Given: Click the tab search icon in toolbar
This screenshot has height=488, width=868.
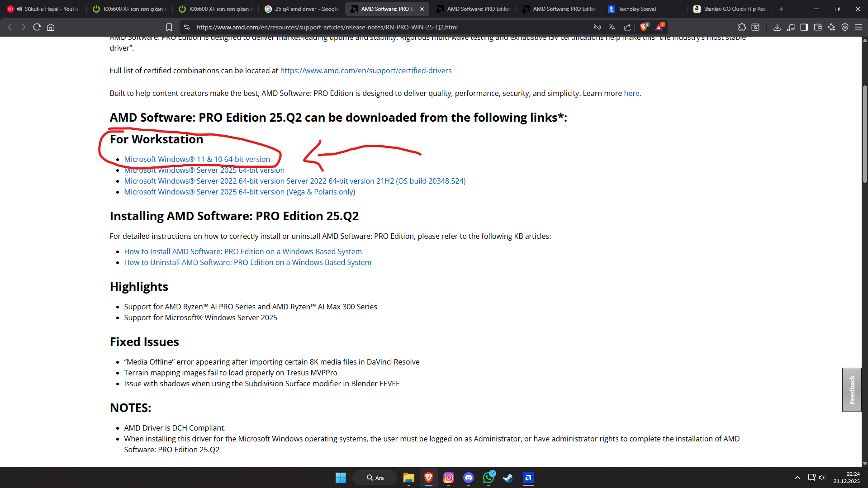Looking at the screenshot, I should (755, 27).
